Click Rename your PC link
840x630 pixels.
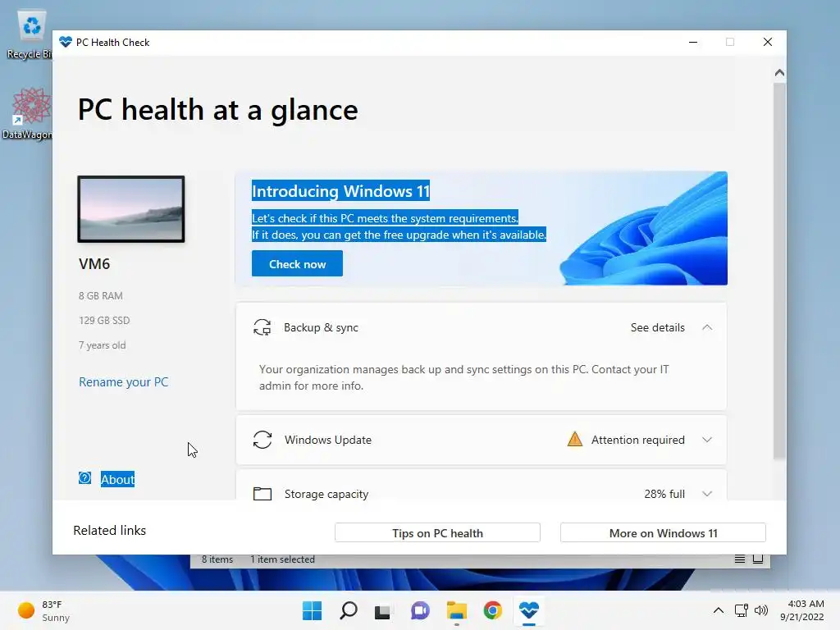pyautogui.click(x=124, y=382)
